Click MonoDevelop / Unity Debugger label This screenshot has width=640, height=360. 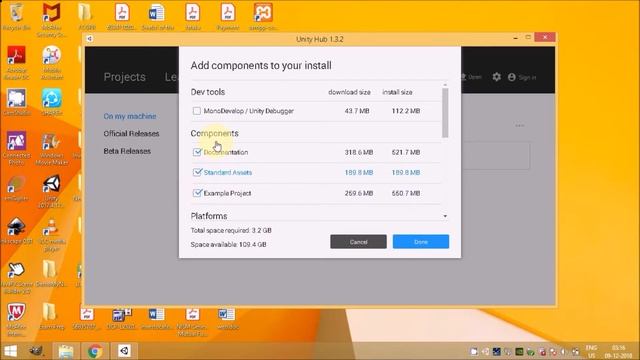(249, 111)
